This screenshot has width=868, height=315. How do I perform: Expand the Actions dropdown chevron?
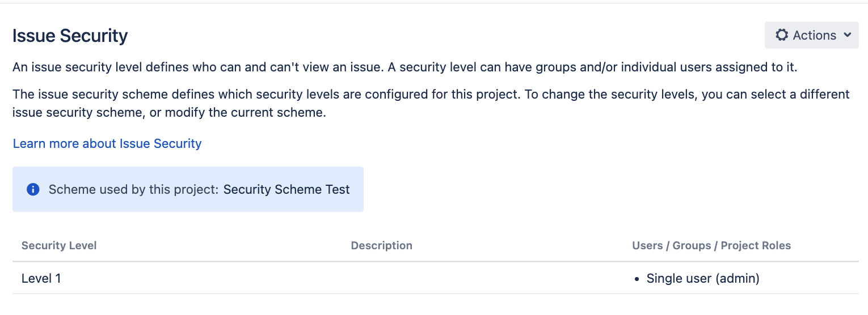click(x=848, y=35)
